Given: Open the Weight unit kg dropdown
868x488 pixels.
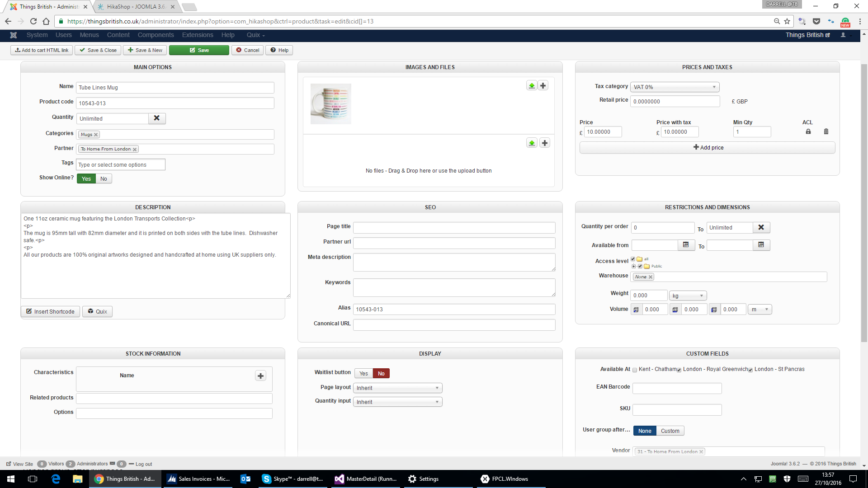Looking at the screenshot, I should pos(688,296).
